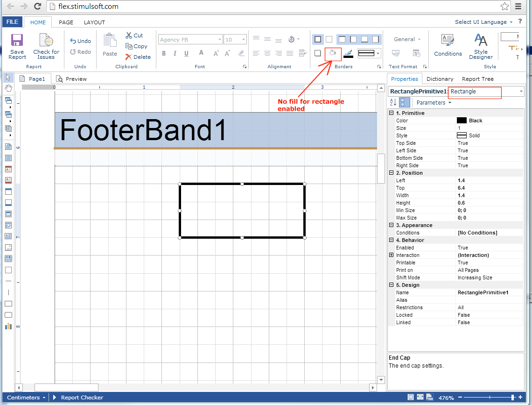Viewport: 532px width, 405px height.
Task: Switch to the Dictionary tab
Action: (x=440, y=79)
